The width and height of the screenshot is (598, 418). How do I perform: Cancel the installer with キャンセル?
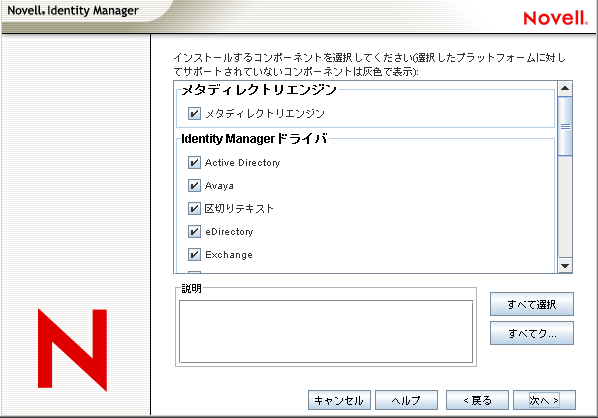(339, 400)
